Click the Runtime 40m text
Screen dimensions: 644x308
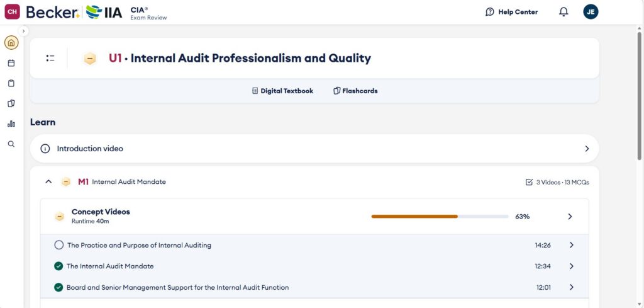(x=91, y=221)
